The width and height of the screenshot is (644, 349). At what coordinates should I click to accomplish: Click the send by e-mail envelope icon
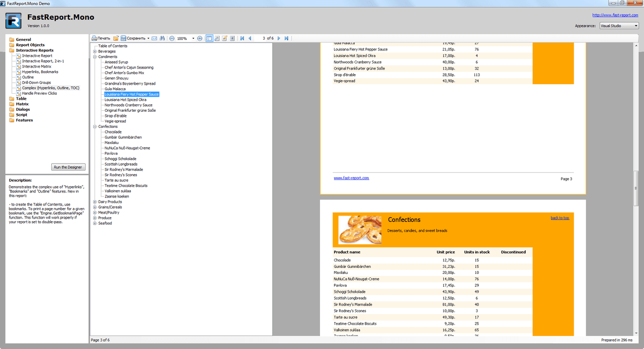point(154,38)
